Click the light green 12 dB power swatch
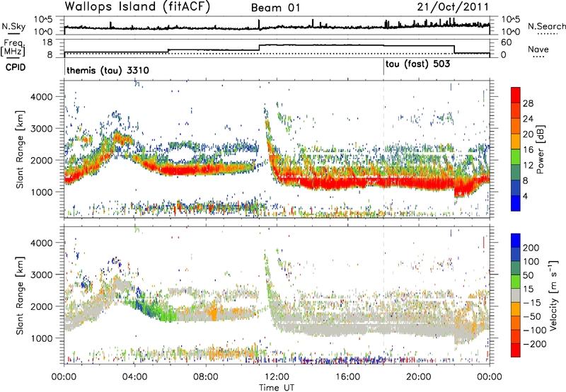Viewport: 566px width, 392px height. 516,156
